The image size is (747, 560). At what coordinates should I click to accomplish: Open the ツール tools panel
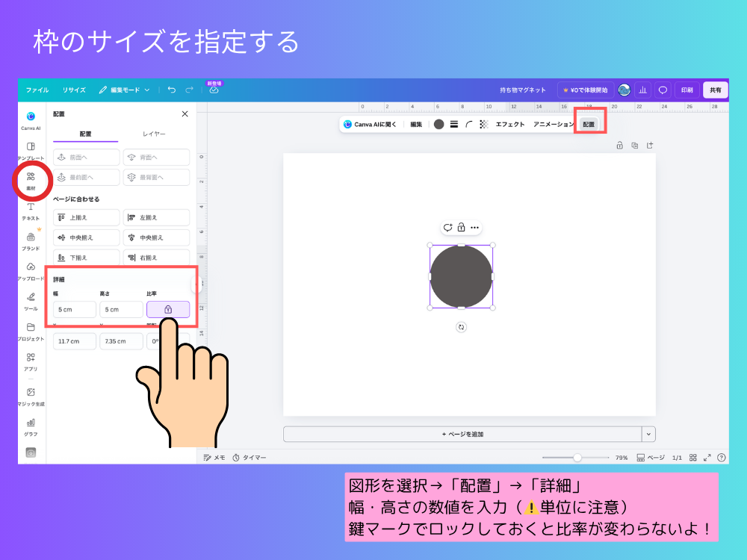tap(31, 302)
